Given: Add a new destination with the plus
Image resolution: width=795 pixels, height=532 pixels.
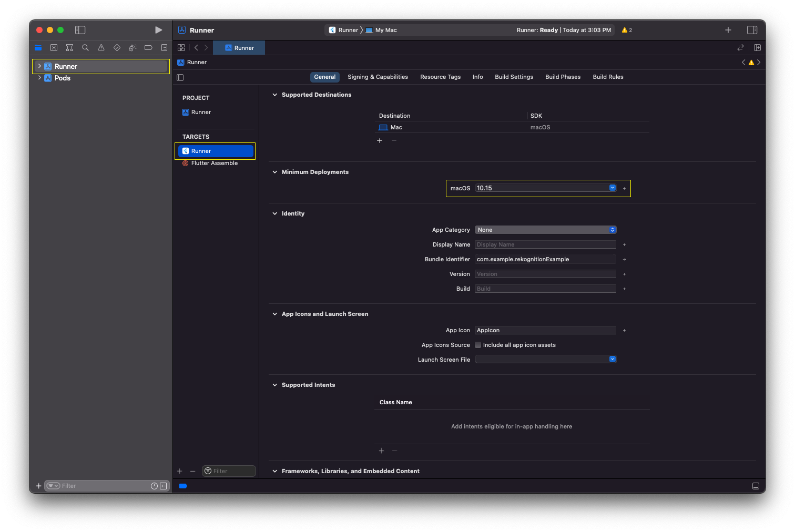Looking at the screenshot, I should [380, 140].
